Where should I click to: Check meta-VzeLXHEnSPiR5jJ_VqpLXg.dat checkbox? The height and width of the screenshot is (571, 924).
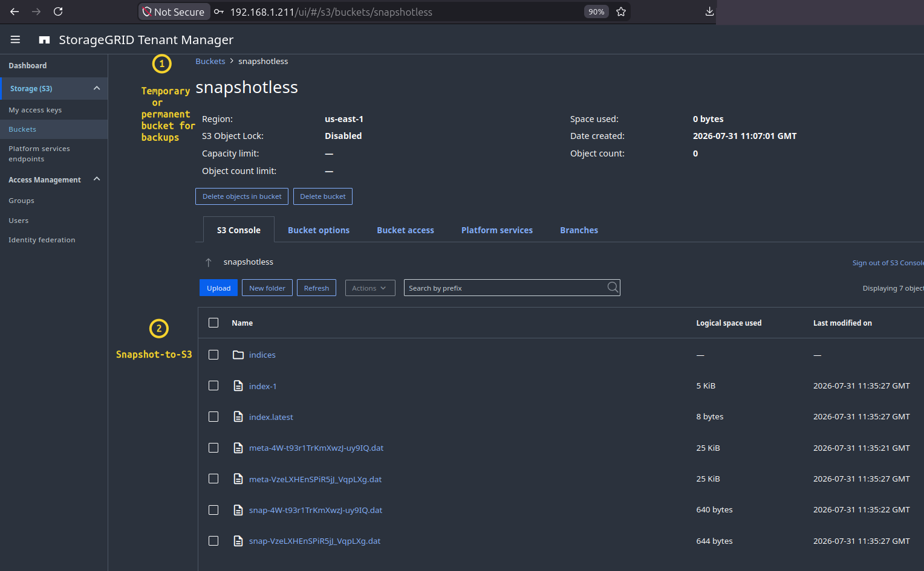tap(213, 479)
